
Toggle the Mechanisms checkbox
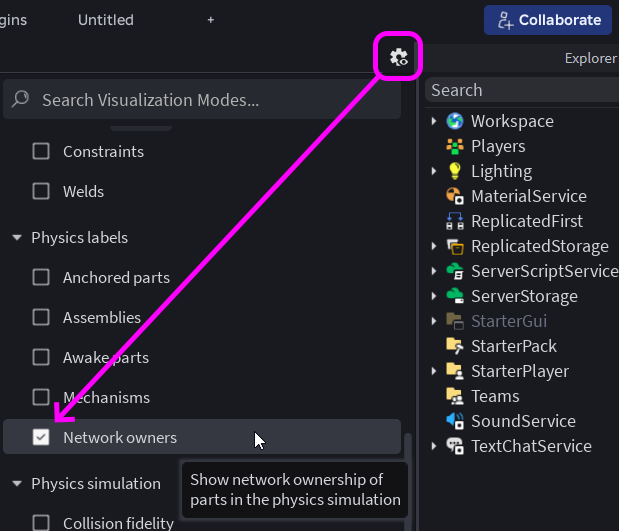[41, 397]
